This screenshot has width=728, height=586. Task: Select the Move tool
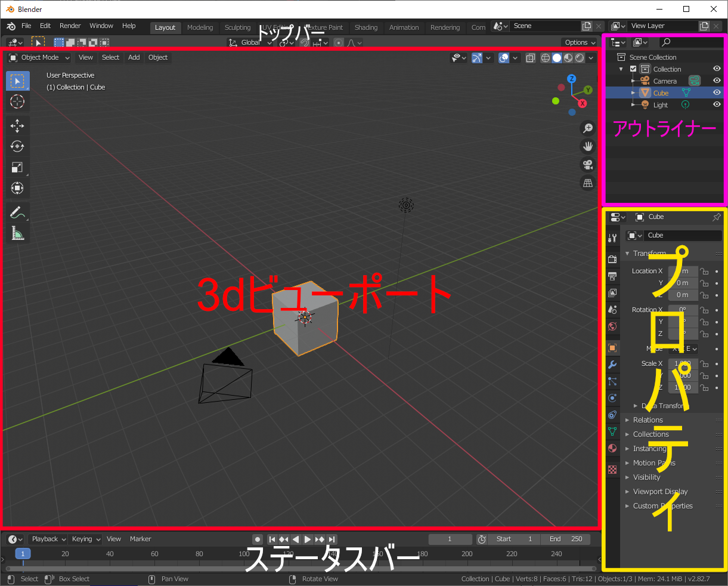(17, 125)
